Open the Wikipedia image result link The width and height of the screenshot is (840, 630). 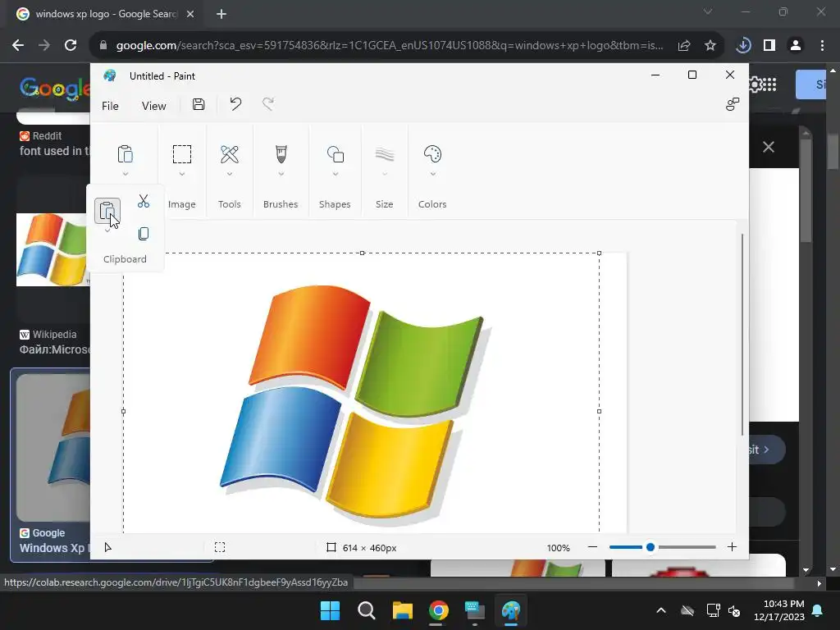click(53, 342)
